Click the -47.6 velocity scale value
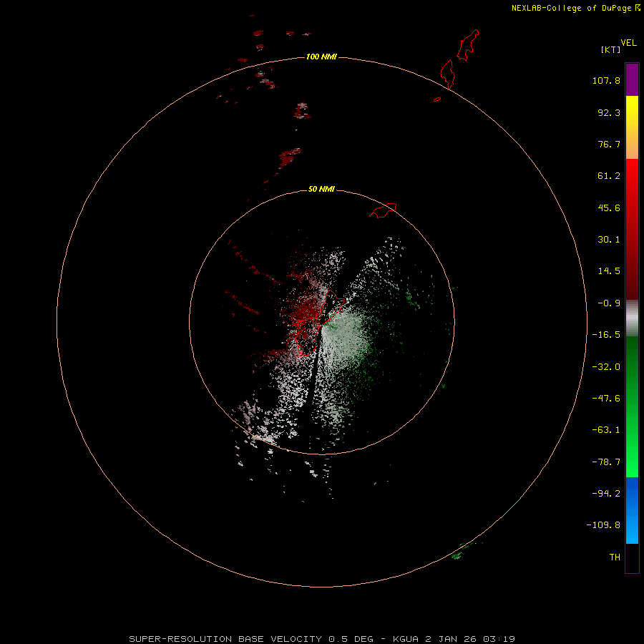Viewport: 644px width, 644px height. point(606,399)
